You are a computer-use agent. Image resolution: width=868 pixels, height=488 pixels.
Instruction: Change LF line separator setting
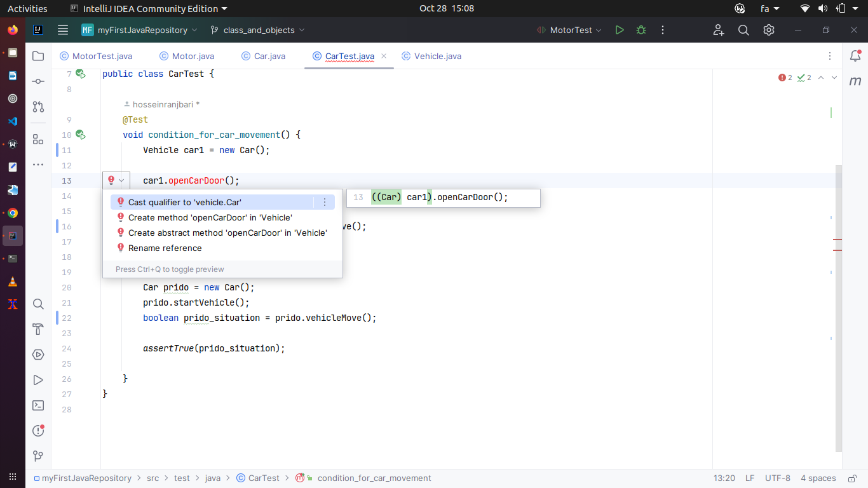pyautogui.click(x=750, y=478)
